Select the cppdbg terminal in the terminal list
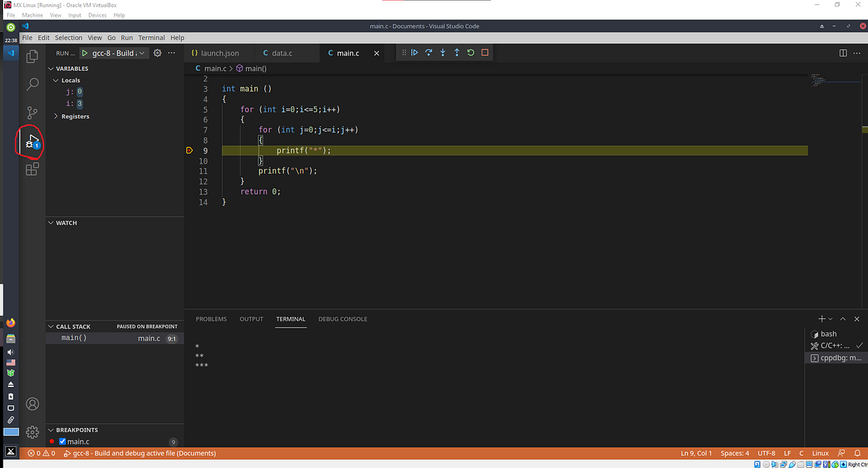 point(837,357)
